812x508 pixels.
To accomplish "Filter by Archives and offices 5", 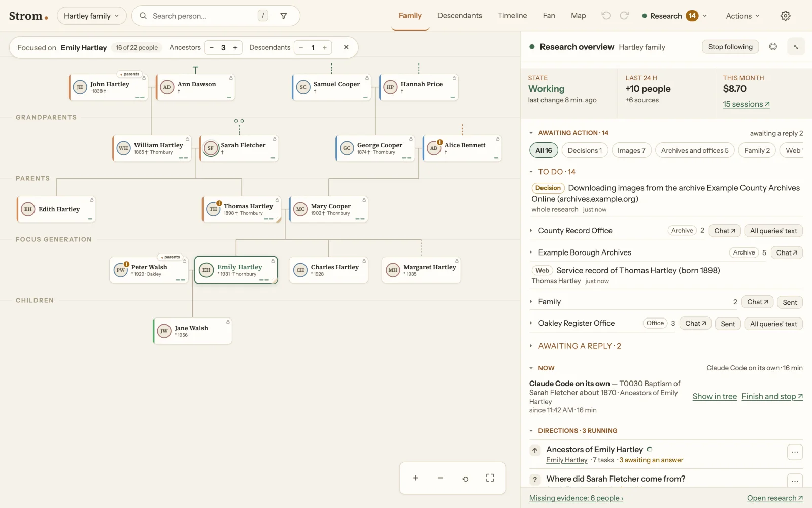I will pos(695,150).
